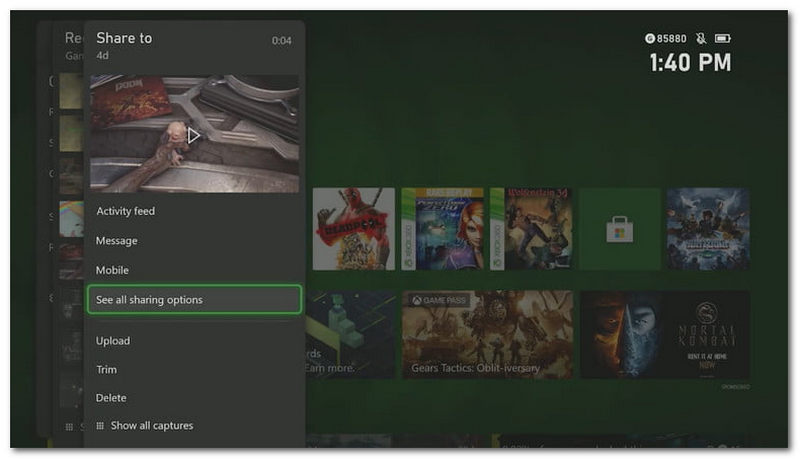Open the Mortal Kombat rent-it promo tile

pyautogui.click(x=665, y=335)
